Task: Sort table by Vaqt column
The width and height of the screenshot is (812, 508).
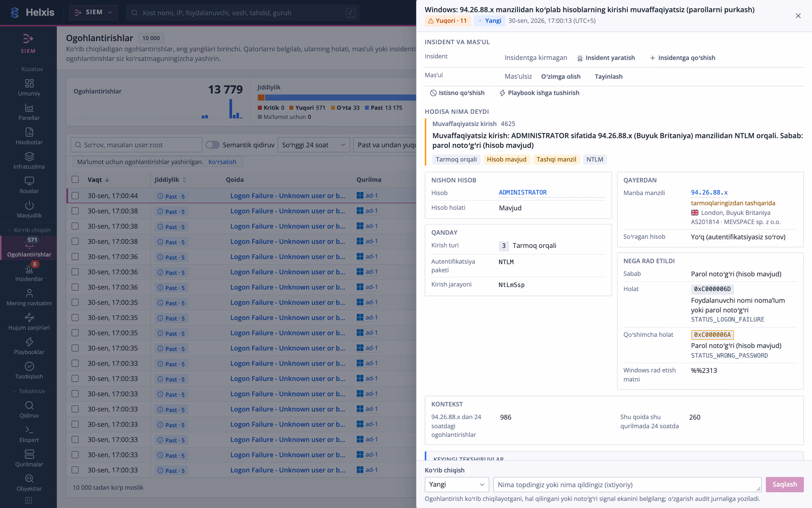Action: 98,180
